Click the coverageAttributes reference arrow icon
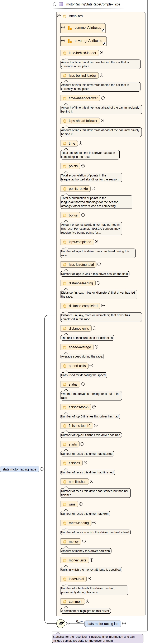The width and height of the screenshot is (148, 644). (x=104, y=44)
